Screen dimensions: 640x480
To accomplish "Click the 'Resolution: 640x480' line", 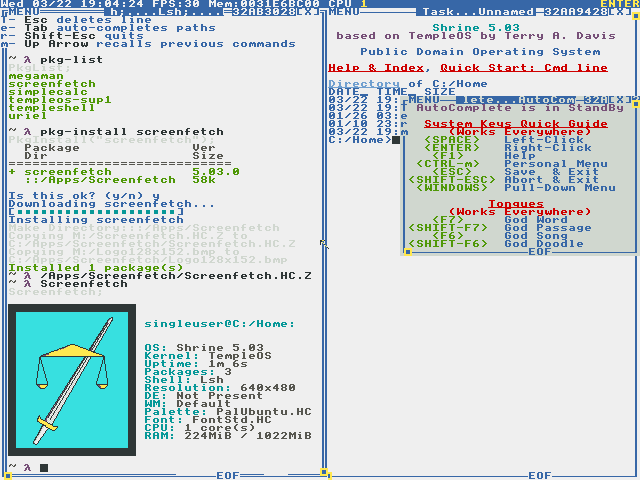I will pyautogui.click(x=220, y=388).
